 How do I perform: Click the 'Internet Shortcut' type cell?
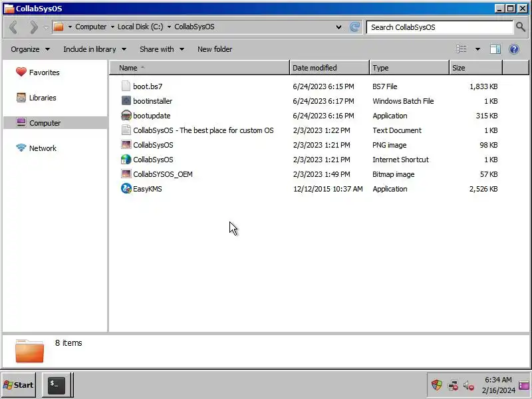401,160
